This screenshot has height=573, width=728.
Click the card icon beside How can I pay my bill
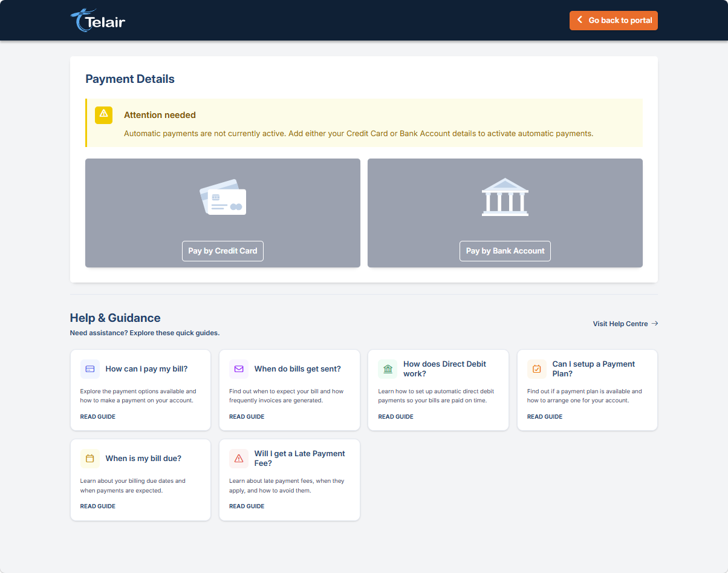tap(90, 369)
